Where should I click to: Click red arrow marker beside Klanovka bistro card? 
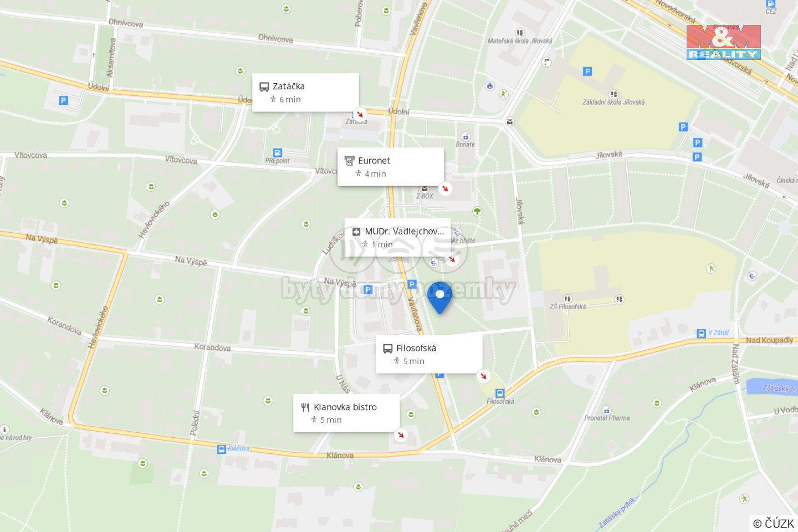pyautogui.click(x=401, y=435)
